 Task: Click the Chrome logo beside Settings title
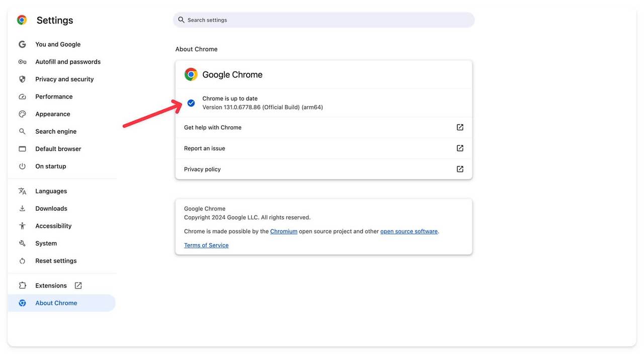click(22, 20)
